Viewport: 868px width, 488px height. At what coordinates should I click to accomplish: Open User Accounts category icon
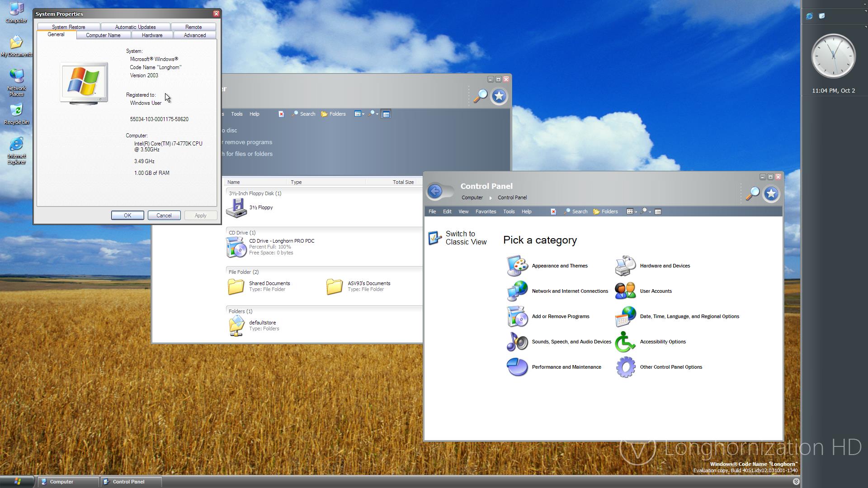click(625, 291)
